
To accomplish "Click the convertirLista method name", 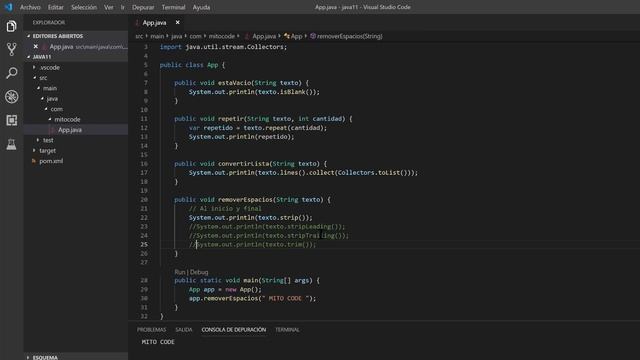I will tap(243, 164).
